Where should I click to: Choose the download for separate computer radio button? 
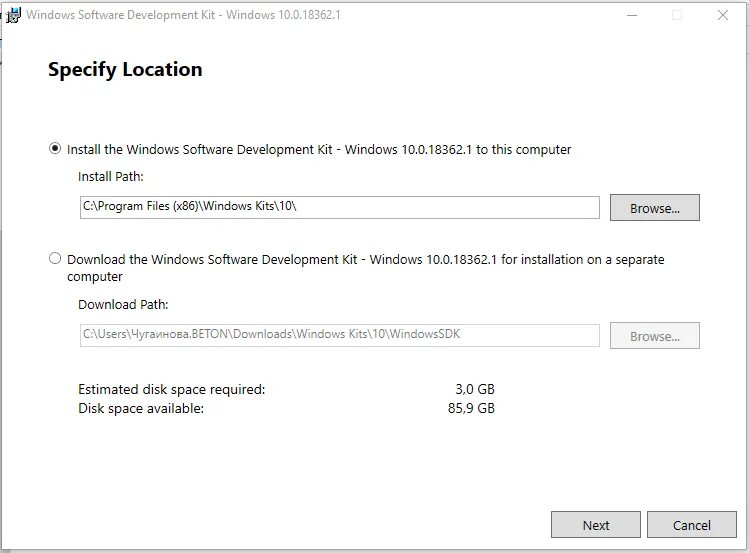click(x=55, y=258)
